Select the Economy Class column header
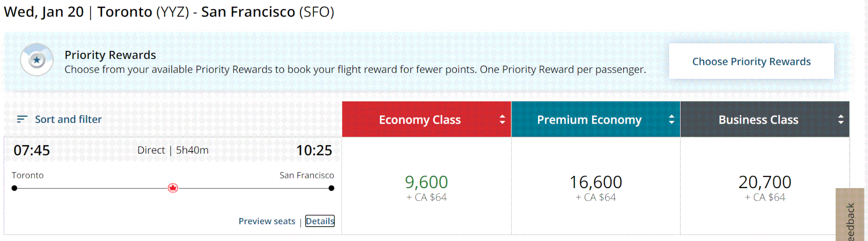868x241 pixels. pos(420,120)
